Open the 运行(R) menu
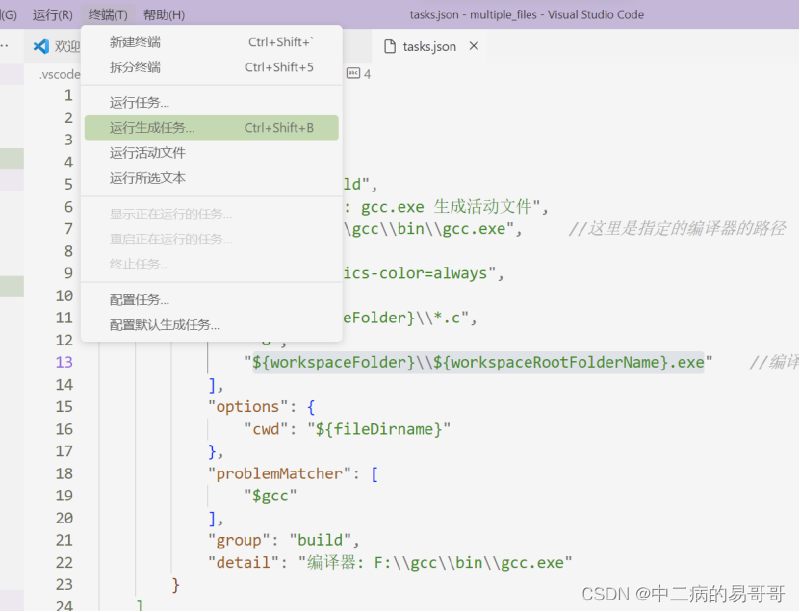800x612 pixels. pos(53,15)
